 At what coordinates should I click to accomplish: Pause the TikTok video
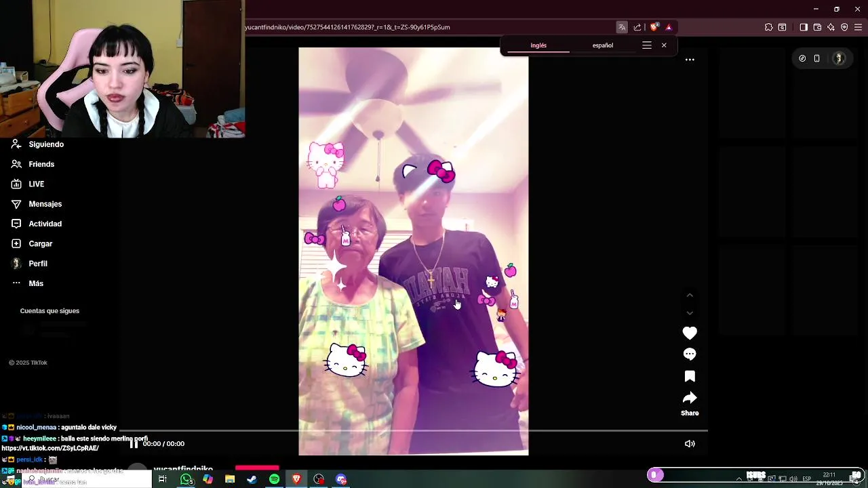(134, 444)
